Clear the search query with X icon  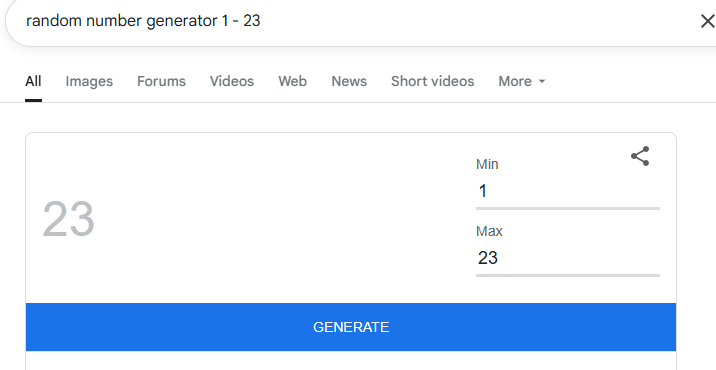pos(708,21)
